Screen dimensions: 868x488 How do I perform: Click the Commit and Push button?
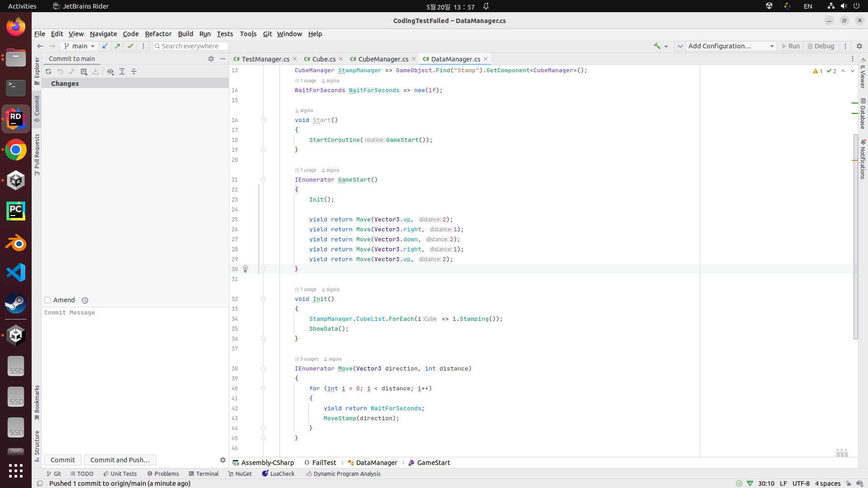tap(120, 460)
